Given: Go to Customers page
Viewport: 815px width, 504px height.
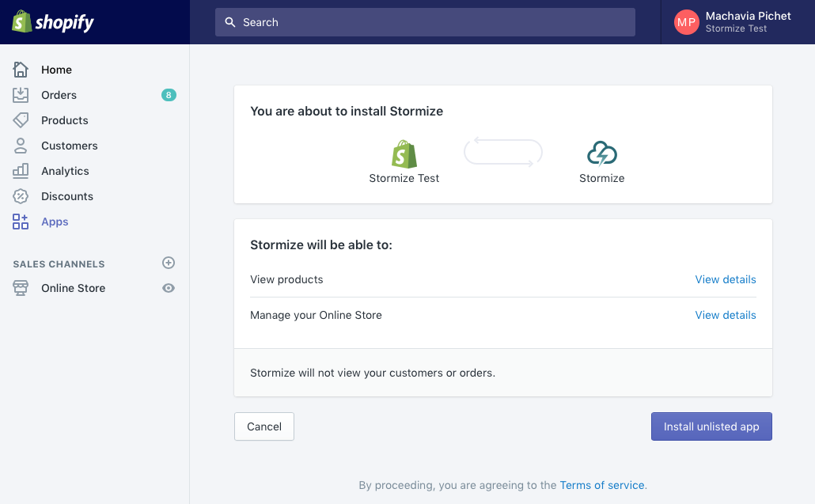Looking at the screenshot, I should coord(70,146).
